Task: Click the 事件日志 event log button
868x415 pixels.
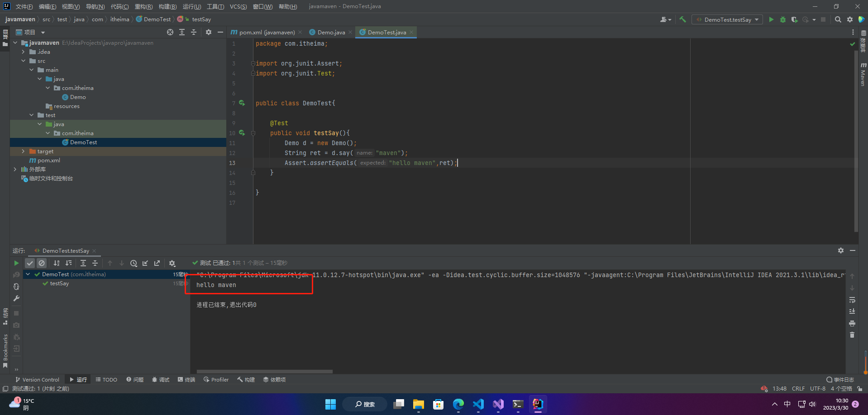Action: click(x=840, y=380)
